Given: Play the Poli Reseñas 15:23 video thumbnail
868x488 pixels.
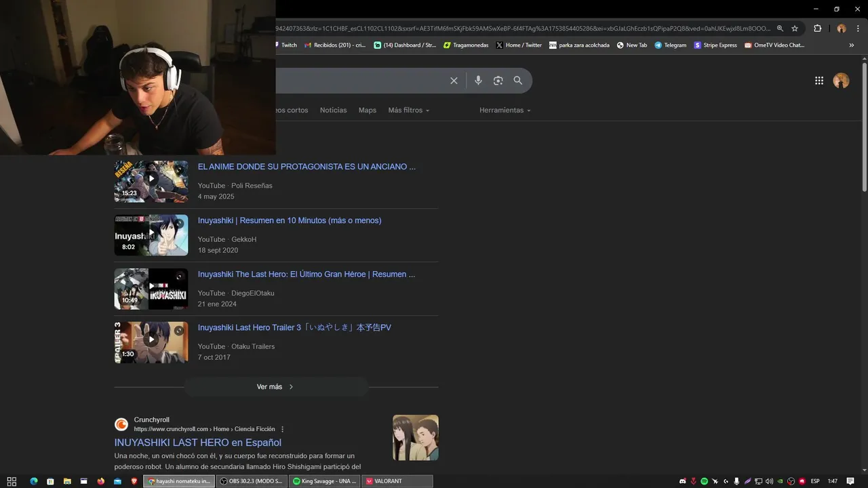Looking at the screenshot, I should click(x=151, y=181).
